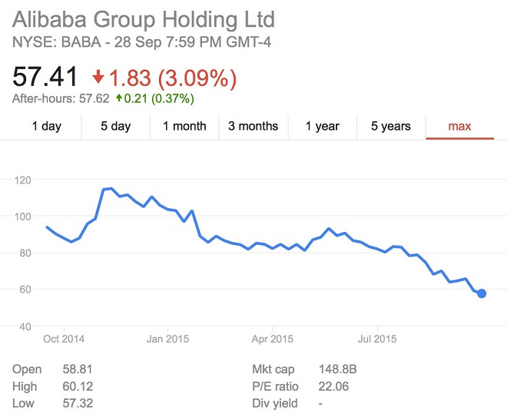Select the 5 years range tab
Viewport: 507px width, 420px height.
tap(390, 127)
